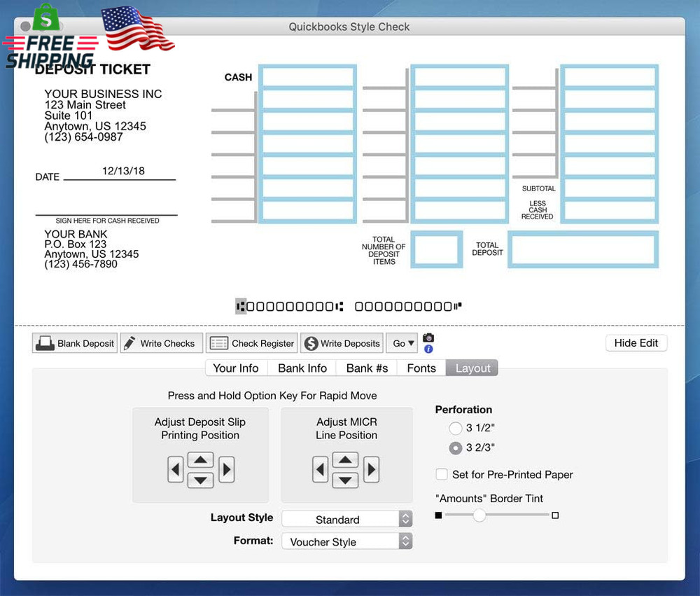The image size is (700, 596).
Task: Open the blue info icon below the camera
Action: 428,348
